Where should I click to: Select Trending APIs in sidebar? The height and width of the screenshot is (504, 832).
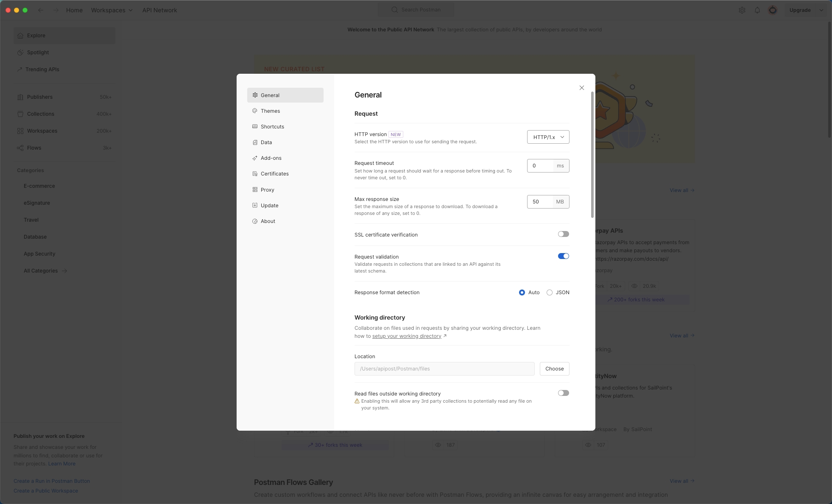[64, 70]
